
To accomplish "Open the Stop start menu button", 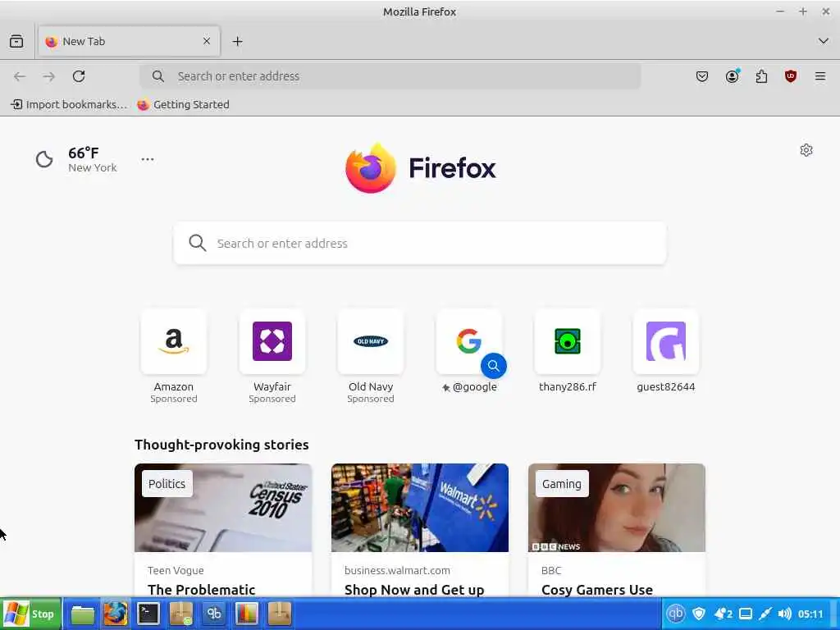I will pyautogui.click(x=30, y=614).
